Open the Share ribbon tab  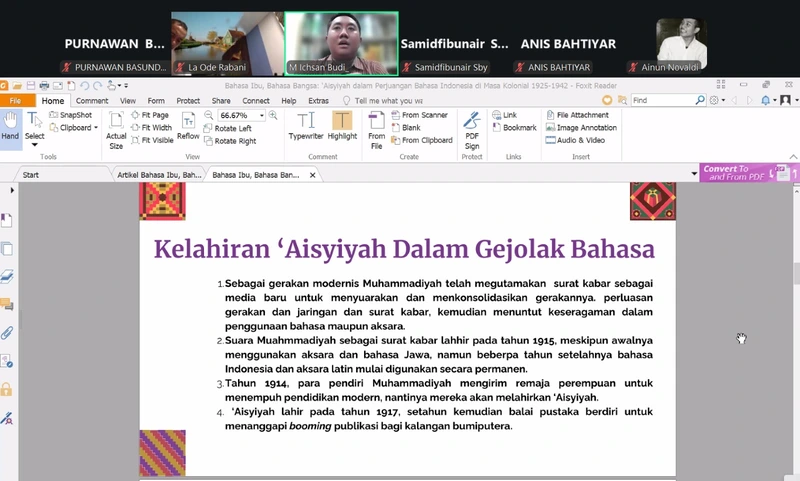tap(221, 100)
